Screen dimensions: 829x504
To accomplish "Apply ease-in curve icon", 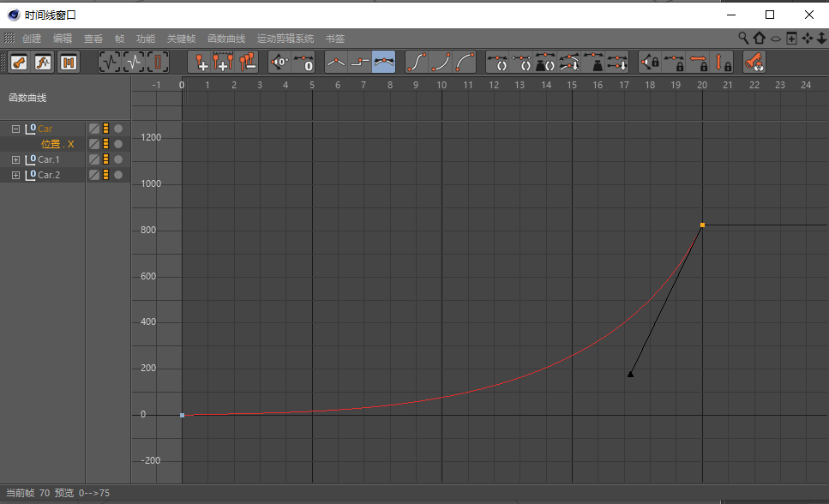I will point(441,63).
